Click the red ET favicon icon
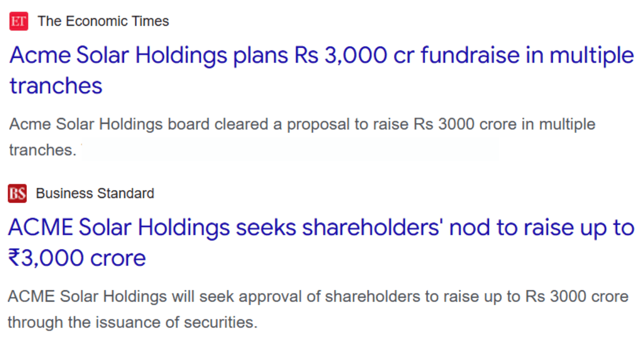This screenshot has width=644, height=338. [x=19, y=21]
